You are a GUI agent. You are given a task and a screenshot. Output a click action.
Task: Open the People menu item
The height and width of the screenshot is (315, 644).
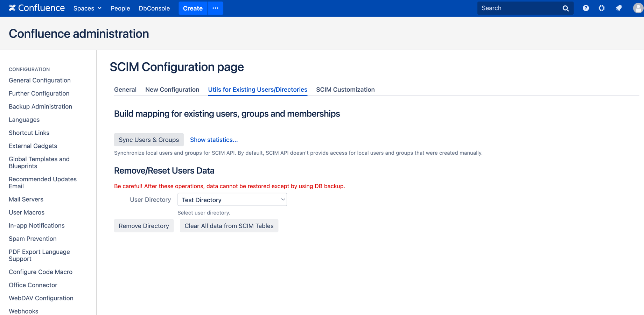[x=120, y=8]
